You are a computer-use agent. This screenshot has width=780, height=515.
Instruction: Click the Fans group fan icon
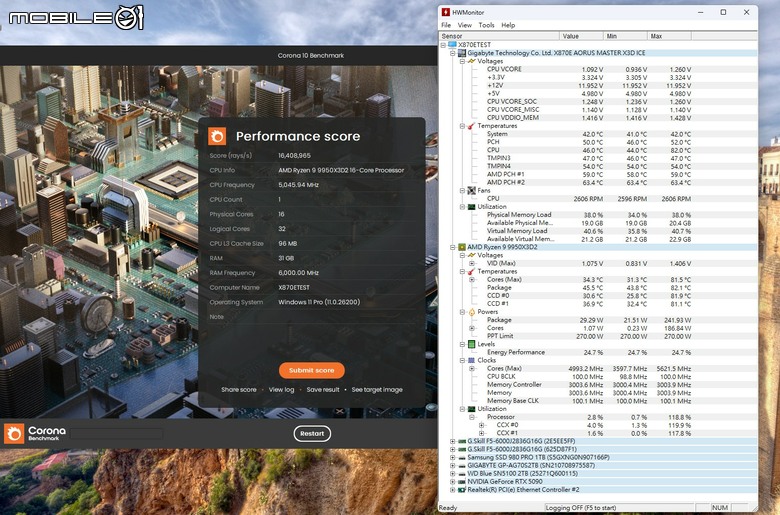[x=472, y=191]
